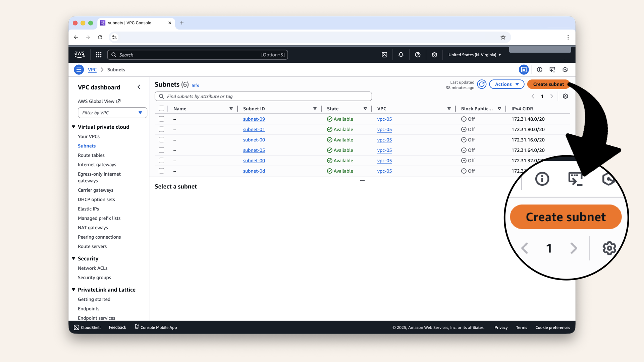644x362 pixels.
Task: Select the checkbox for subnet-0d row
Action: (x=162, y=171)
